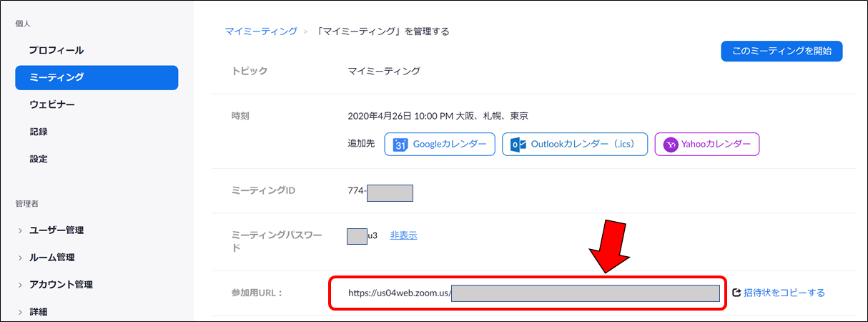868x322 pixels.
Task: Click the us04web.zoom.us join URL text
Action: tap(399, 293)
